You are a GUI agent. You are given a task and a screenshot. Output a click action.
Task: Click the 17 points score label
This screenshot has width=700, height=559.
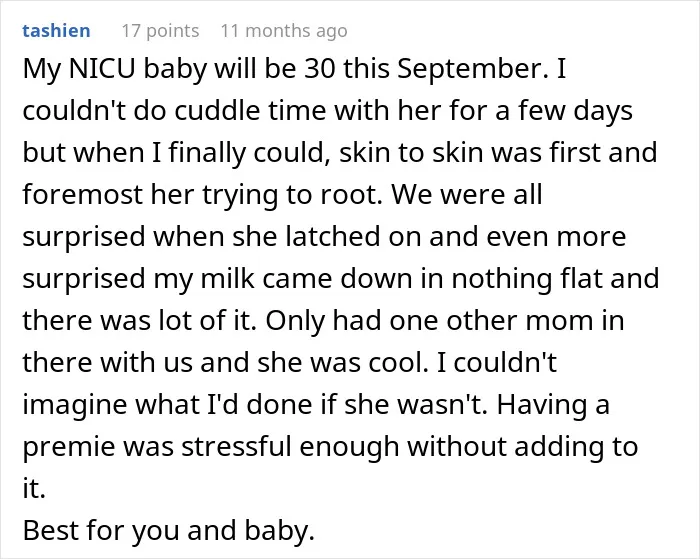pos(160,31)
